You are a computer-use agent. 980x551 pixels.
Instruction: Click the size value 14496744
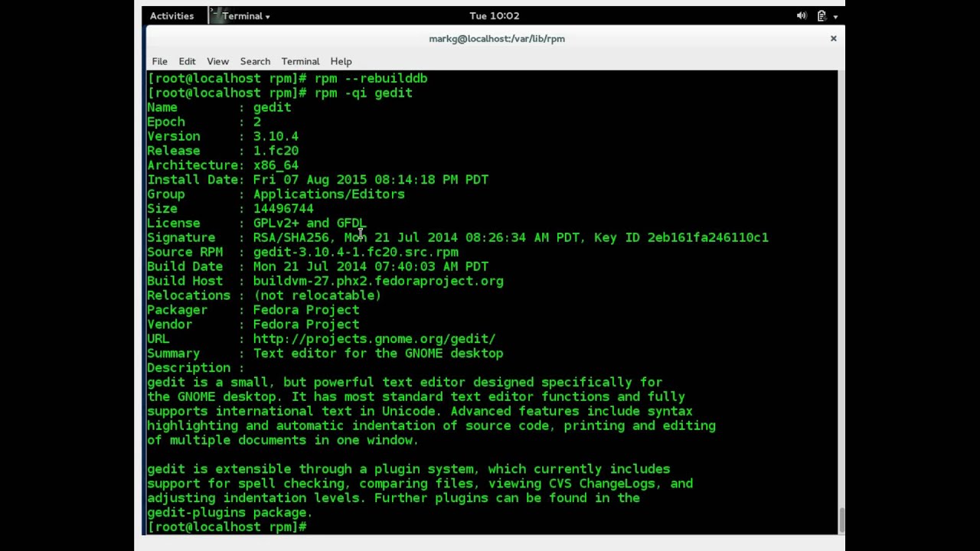tap(283, 209)
